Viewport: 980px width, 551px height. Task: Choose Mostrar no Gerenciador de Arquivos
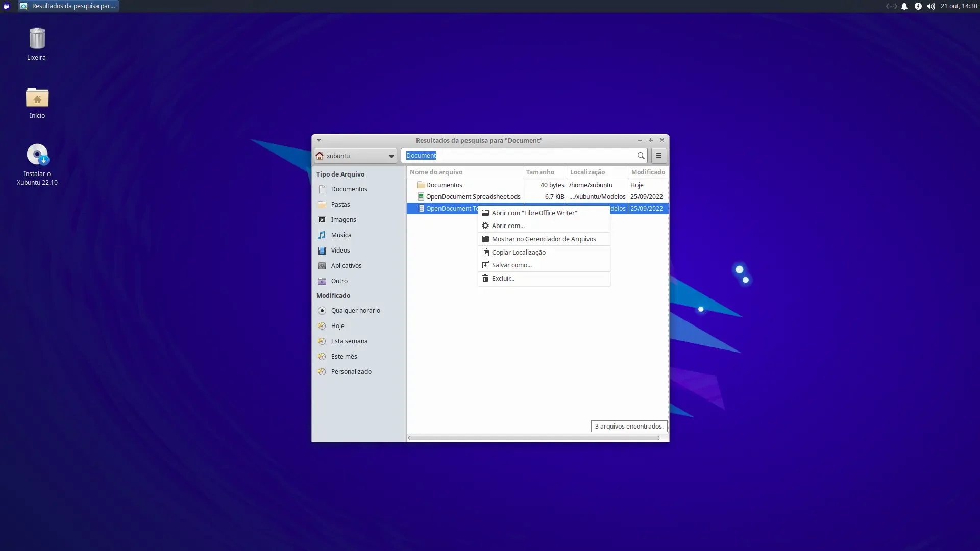pyautogui.click(x=544, y=239)
